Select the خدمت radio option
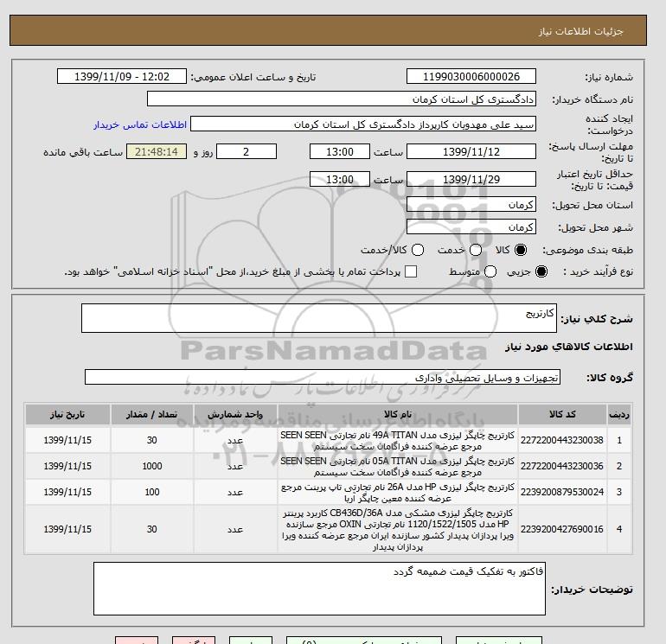Screen dimensions: 666x644 [x=476, y=250]
